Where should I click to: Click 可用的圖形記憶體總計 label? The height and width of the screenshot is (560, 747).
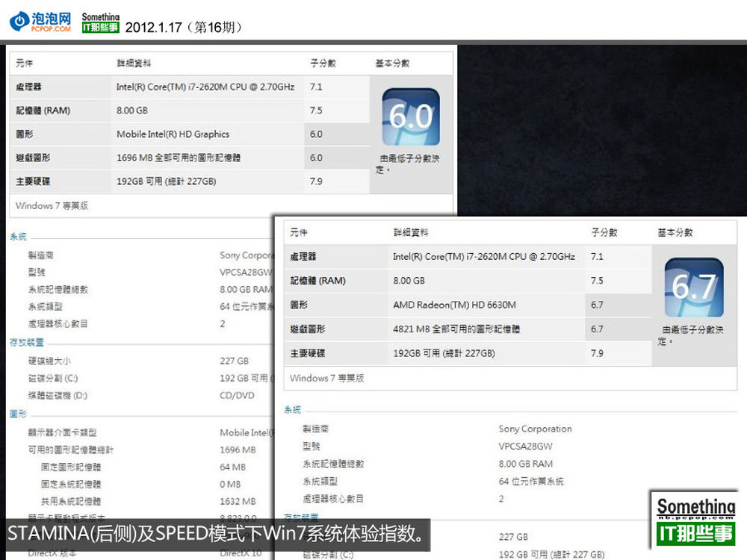pyautogui.click(x=70, y=449)
